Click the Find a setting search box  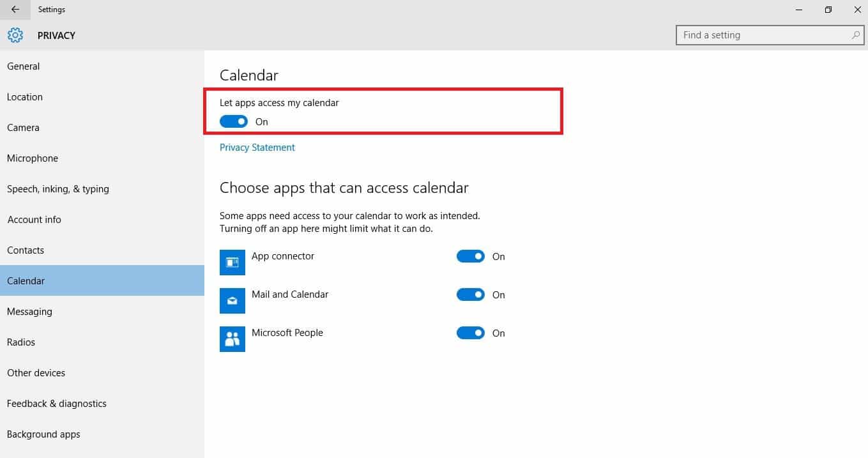[754, 34]
